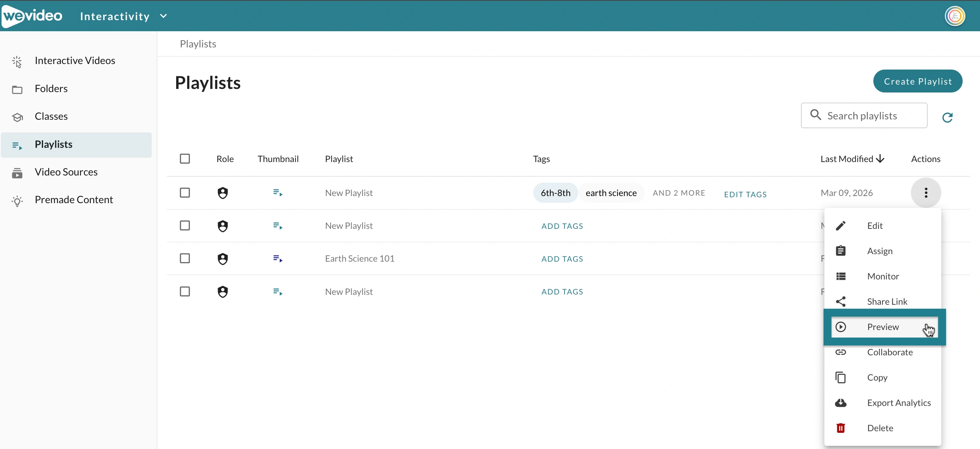Click ADD TAGS for Earth Science 101
980x449 pixels.
tap(562, 259)
